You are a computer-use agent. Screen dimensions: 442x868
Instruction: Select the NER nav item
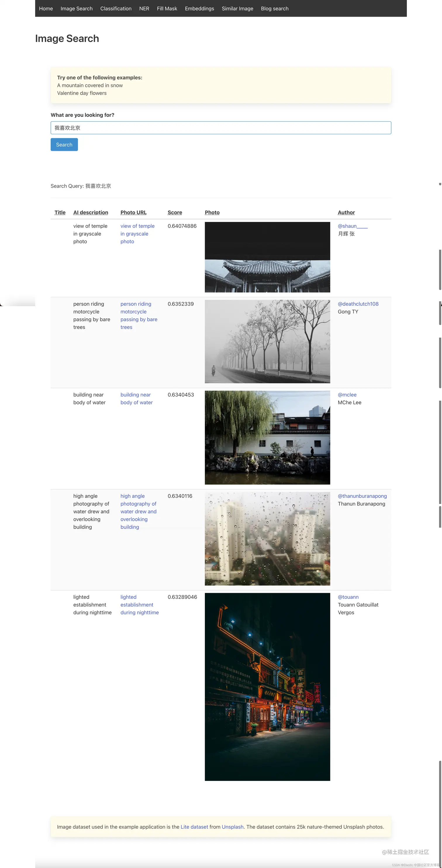[x=144, y=8]
